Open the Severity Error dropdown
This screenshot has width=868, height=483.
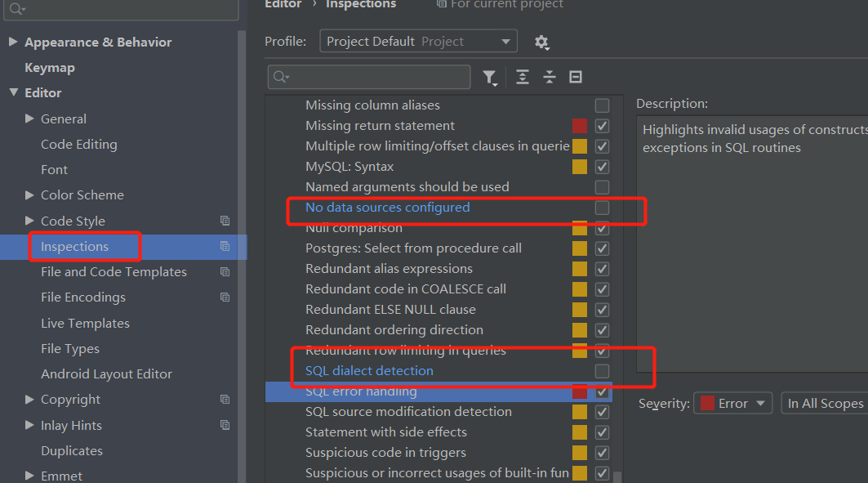pyautogui.click(x=733, y=403)
